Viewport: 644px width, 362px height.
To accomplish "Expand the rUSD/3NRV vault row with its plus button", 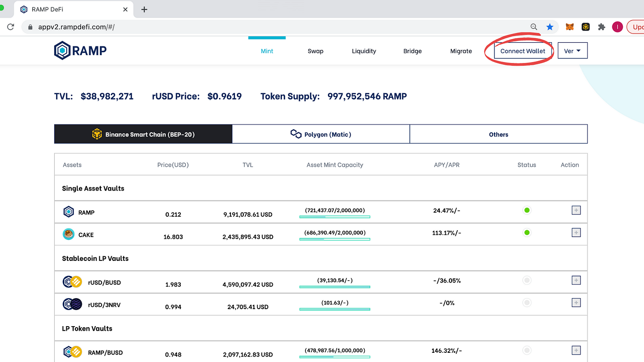I will point(576,303).
